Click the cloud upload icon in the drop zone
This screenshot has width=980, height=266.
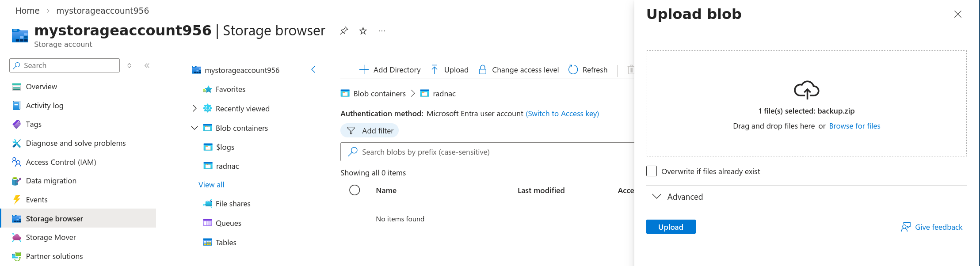[x=806, y=90]
